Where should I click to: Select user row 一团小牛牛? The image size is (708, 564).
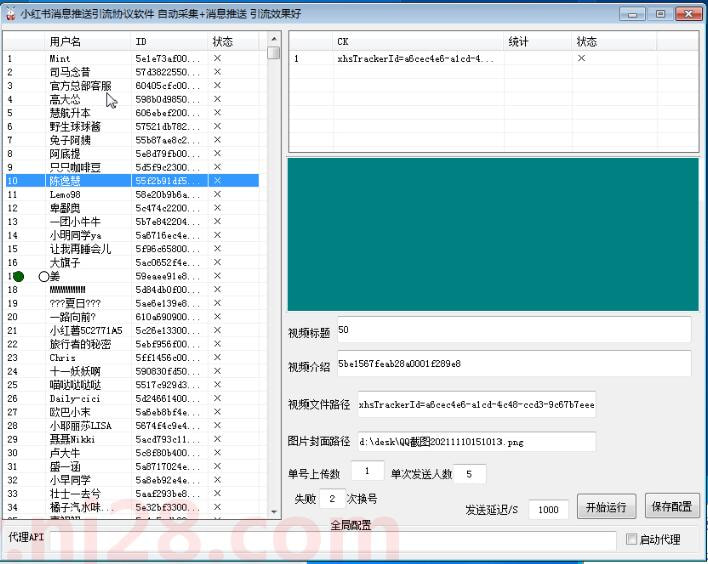pos(132,221)
